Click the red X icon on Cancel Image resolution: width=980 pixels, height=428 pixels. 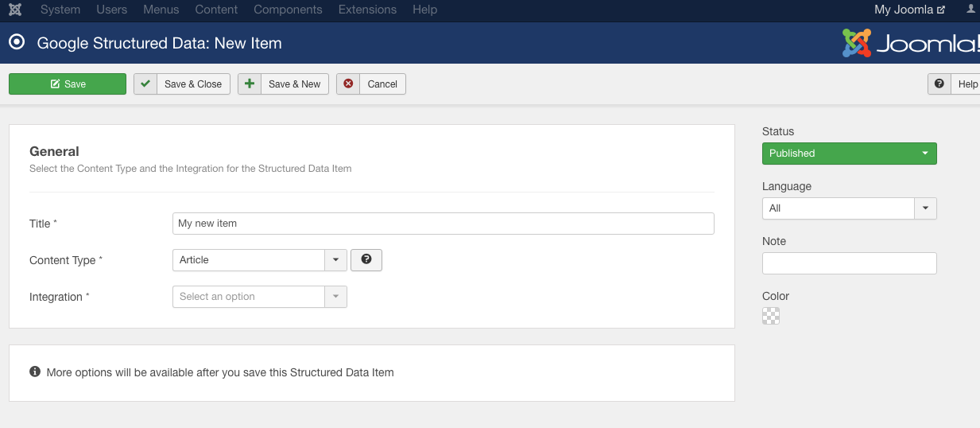click(348, 84)
